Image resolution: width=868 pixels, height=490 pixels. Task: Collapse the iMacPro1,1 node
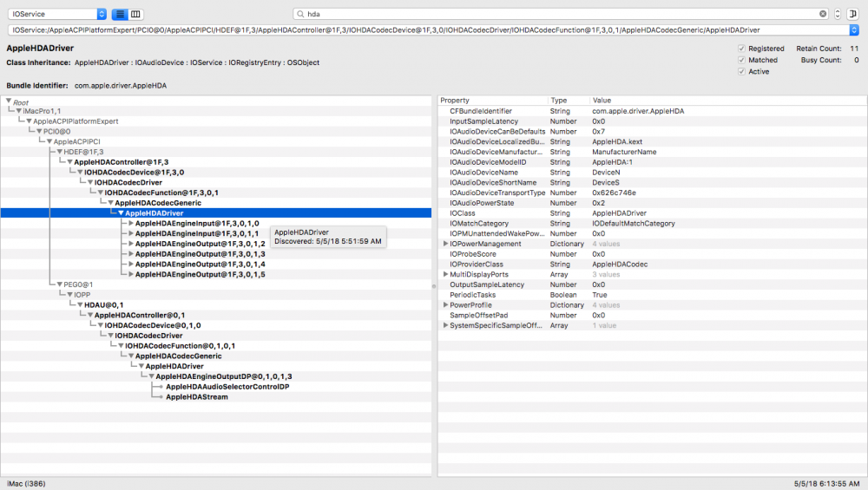pyautogui.click(x=19, y=111)
